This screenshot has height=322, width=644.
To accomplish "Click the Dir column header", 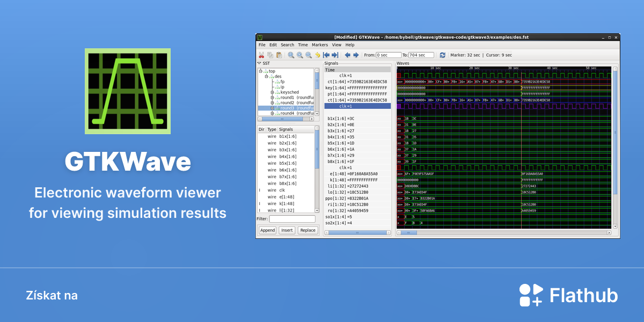I will coord(262,129).
